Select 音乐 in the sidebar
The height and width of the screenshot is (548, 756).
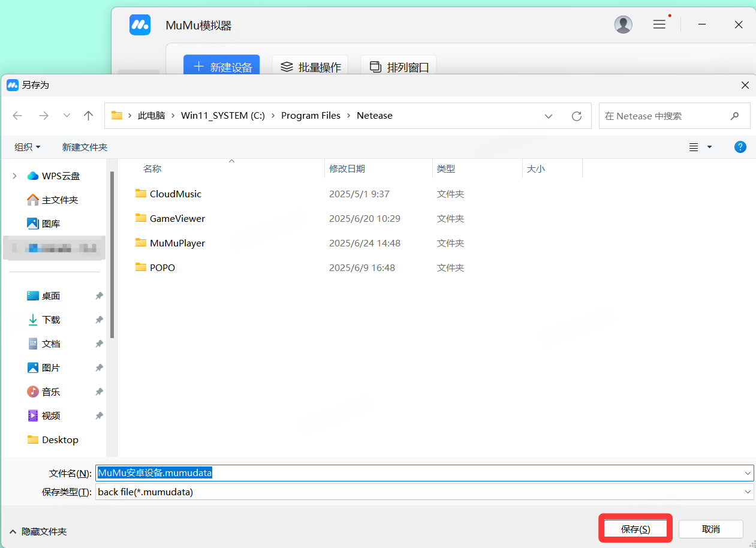[x=50, y=392]
